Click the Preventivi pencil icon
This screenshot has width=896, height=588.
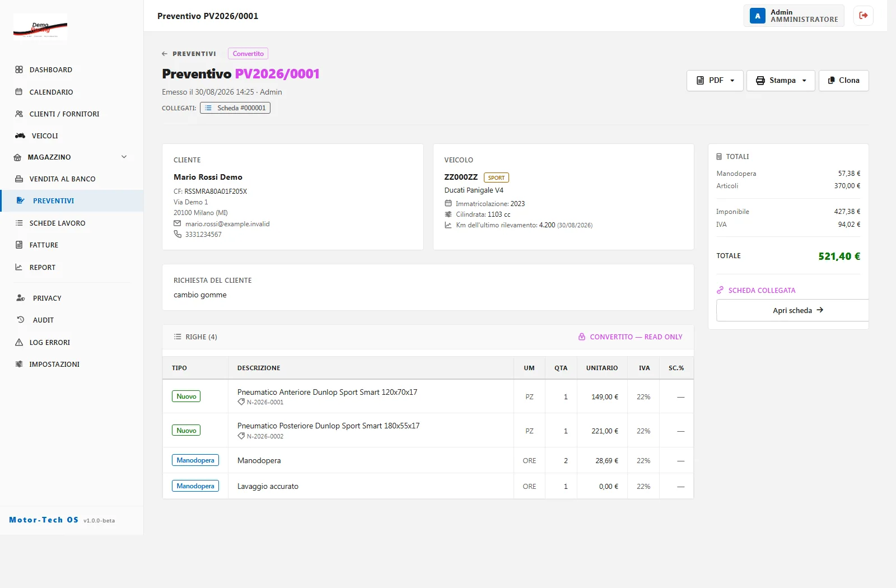(21, 200)
